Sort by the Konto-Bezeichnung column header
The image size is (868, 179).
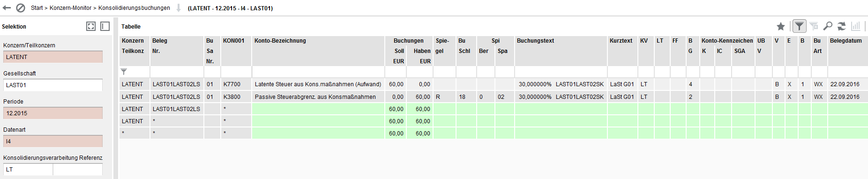pos(280,41)
